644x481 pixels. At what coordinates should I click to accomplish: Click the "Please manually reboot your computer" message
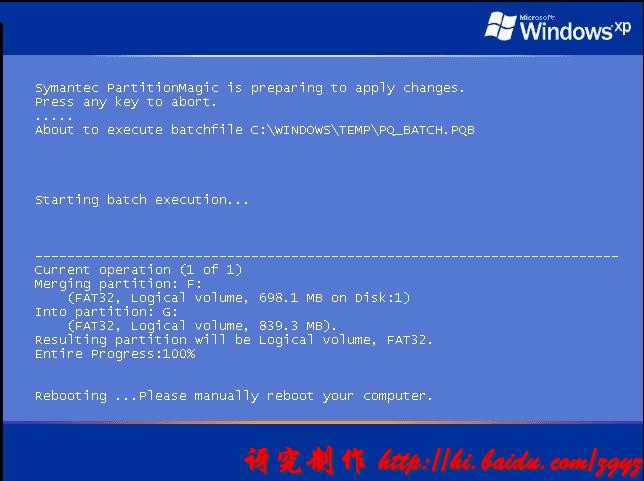[286, 396]
